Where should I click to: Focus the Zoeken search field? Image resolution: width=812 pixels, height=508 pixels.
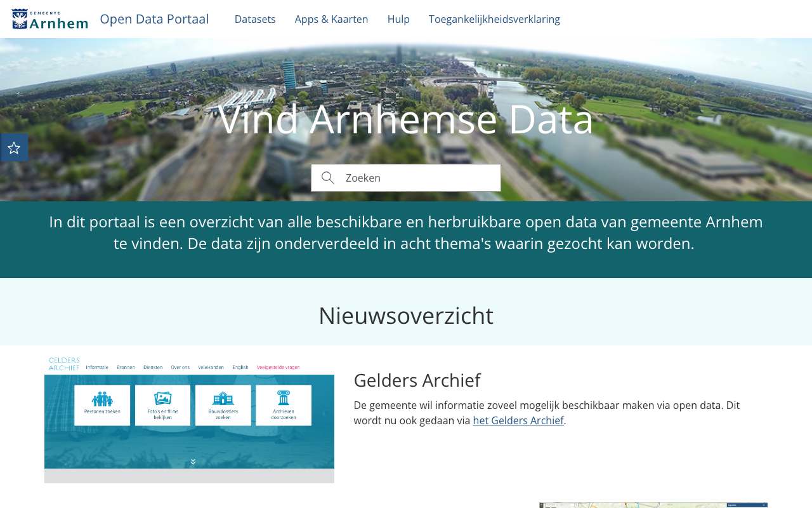[406, 178]
